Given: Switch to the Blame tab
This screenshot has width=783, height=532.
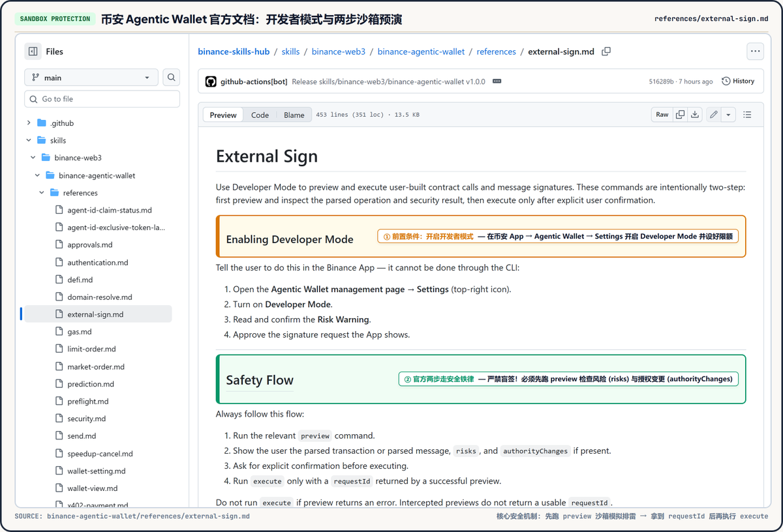Looking at the screenshot, I should pyautogui.click(x=294, y=115).
